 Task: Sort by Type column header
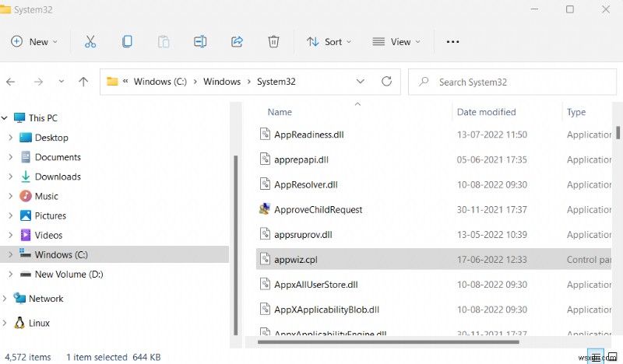pyautogui.click(x=576, y=112)
